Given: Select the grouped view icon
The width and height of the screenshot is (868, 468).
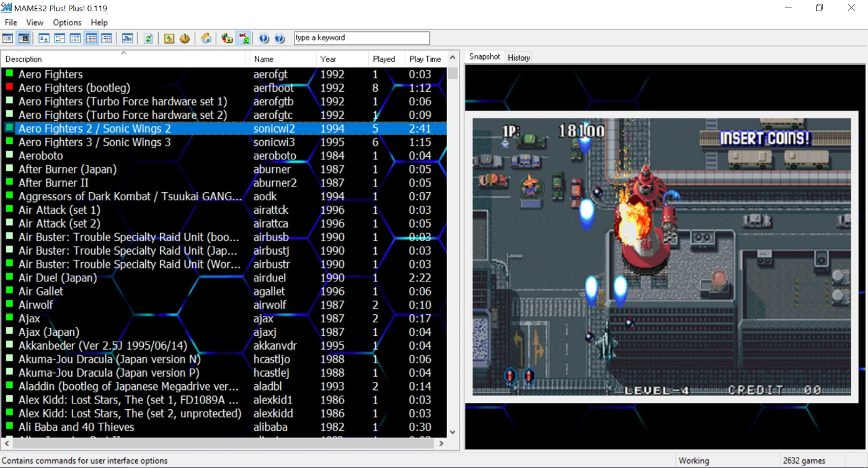Looking at the screenshot, I should pyautogui.click(x=107, y=38).
